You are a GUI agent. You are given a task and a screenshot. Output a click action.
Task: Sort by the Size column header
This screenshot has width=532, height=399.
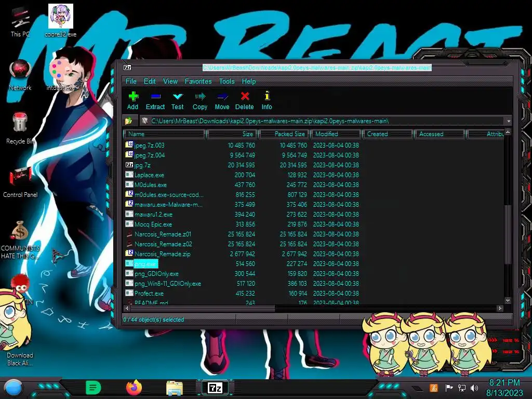point(232,134)
